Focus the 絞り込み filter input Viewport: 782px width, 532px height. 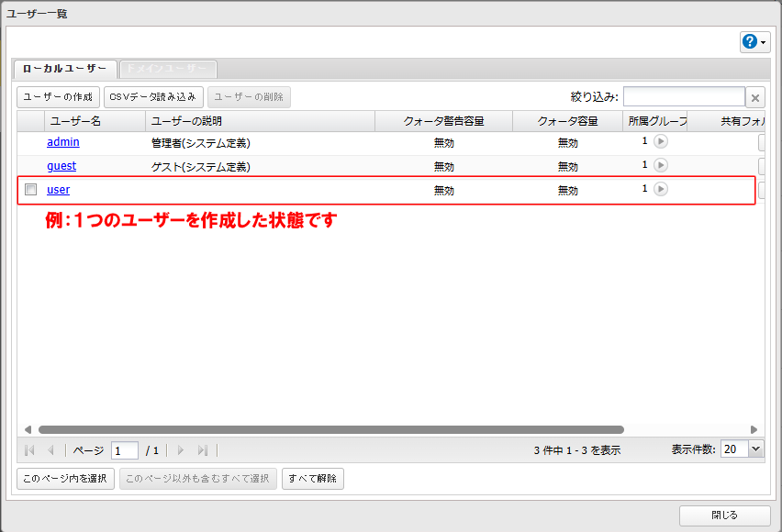[685, 96]
